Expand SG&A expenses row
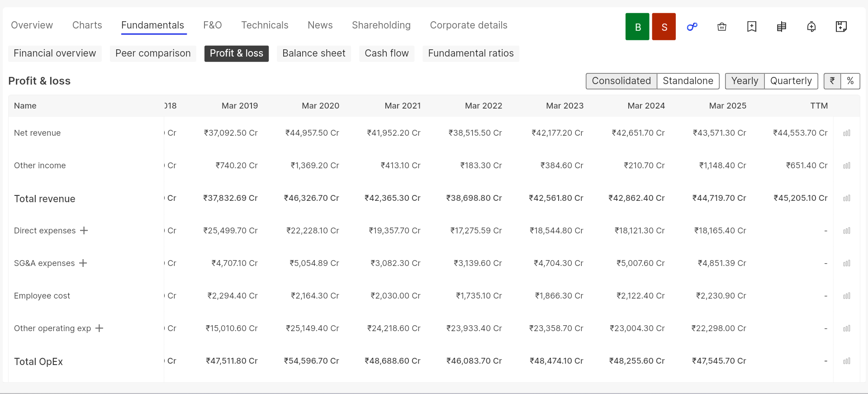 [83, 263]
